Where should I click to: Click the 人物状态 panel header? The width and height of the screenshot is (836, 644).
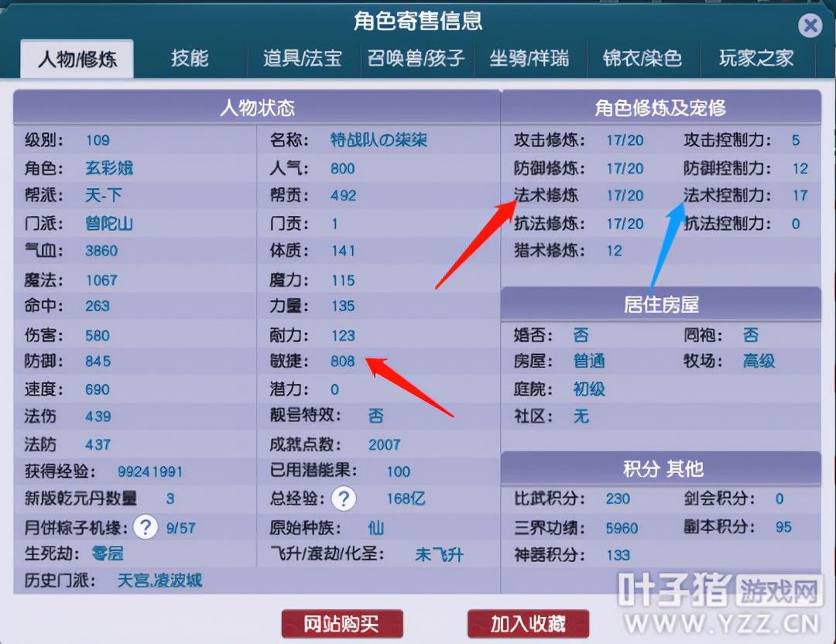click(257, 107)
